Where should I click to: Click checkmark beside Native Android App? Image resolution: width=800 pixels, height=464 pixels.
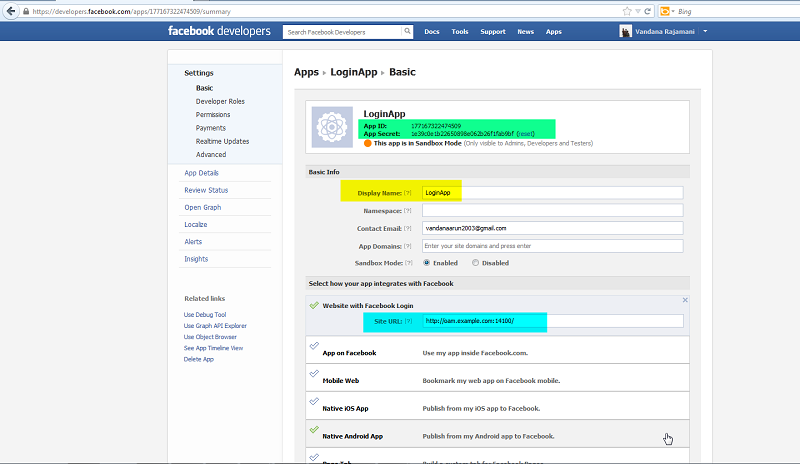[x=314, y=429]
